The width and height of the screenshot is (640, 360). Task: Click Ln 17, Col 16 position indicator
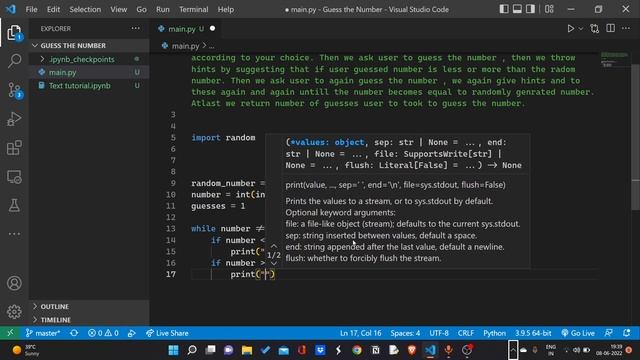pos(360,333)
